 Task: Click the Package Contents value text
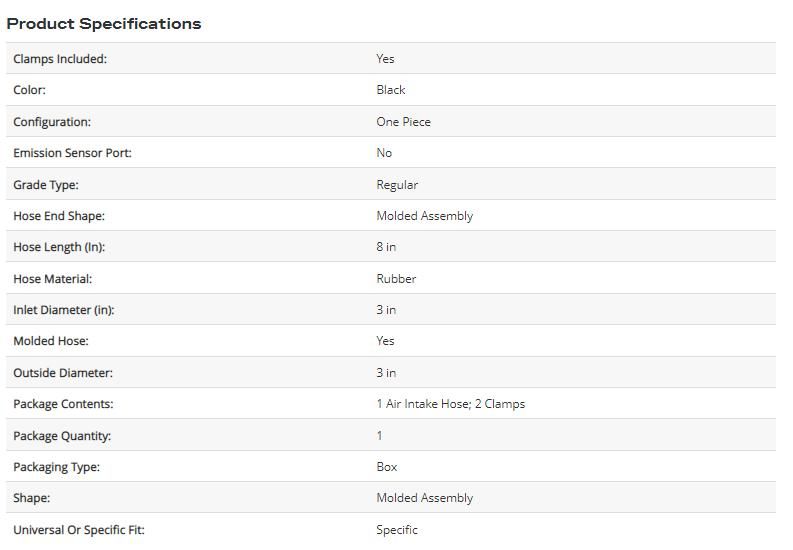tap(451, 404)
